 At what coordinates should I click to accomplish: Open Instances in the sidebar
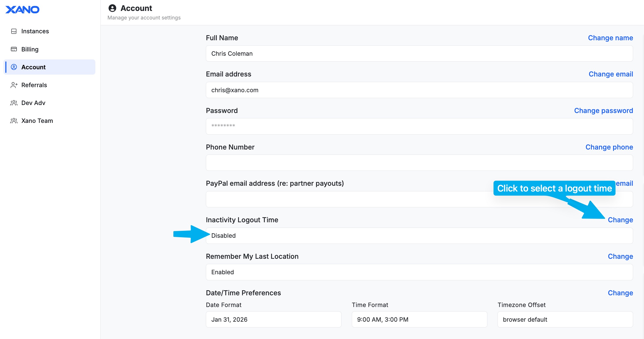click(x=50, y=31)
